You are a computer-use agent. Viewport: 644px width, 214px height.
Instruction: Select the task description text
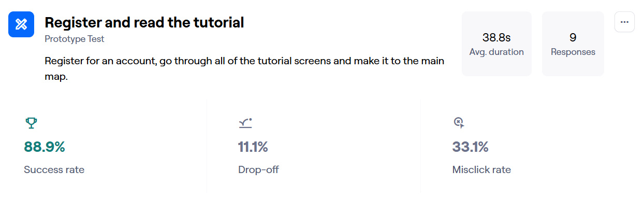point(244,69)
